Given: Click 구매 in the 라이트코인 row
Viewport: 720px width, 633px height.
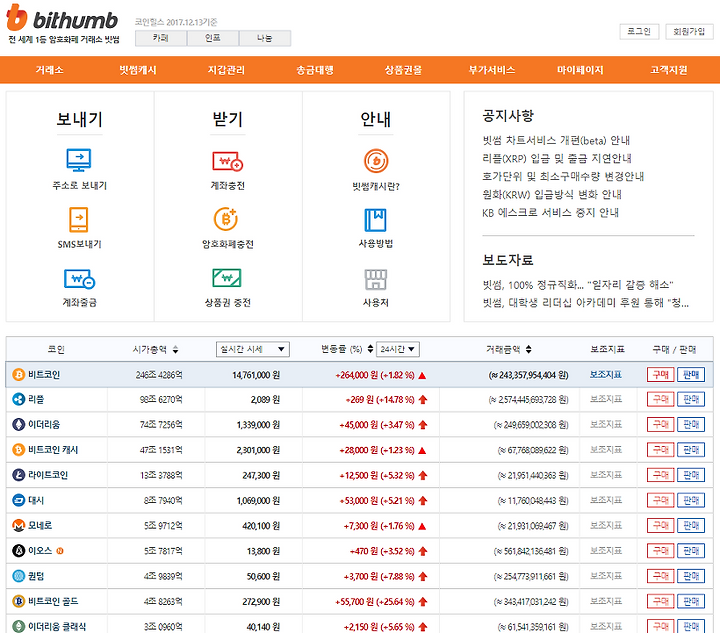Looking at the screenshot, I should tap(660, 475).
